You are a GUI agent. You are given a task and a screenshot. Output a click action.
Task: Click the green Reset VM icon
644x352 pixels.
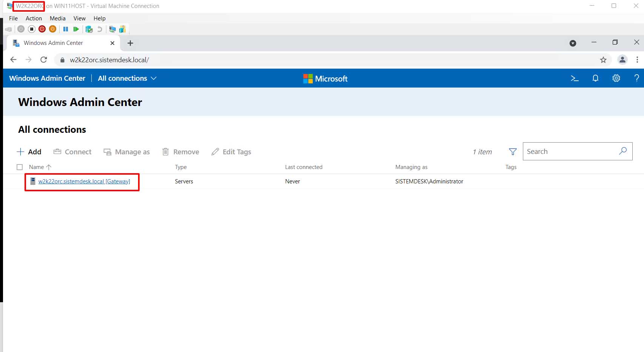coord(76,29)
